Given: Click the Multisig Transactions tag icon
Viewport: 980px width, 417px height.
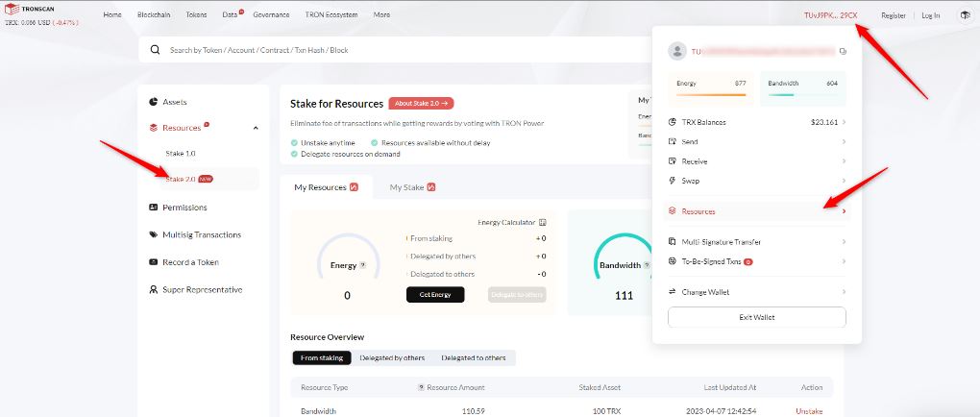Looking at the screenshot, I should pyautogui.click(x=153, y=234).
